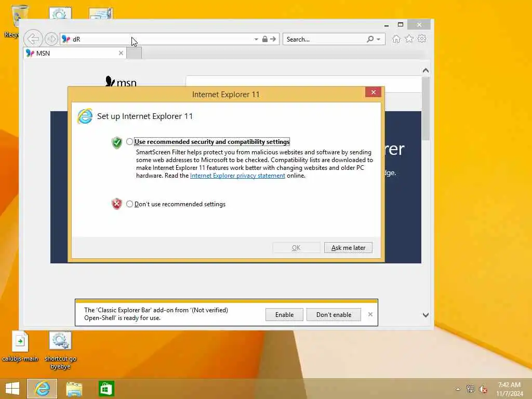This screenshot has width=532, height=399.
Task: Close the MSN tab
Action: pyautogui.click(x=121, y=53)
